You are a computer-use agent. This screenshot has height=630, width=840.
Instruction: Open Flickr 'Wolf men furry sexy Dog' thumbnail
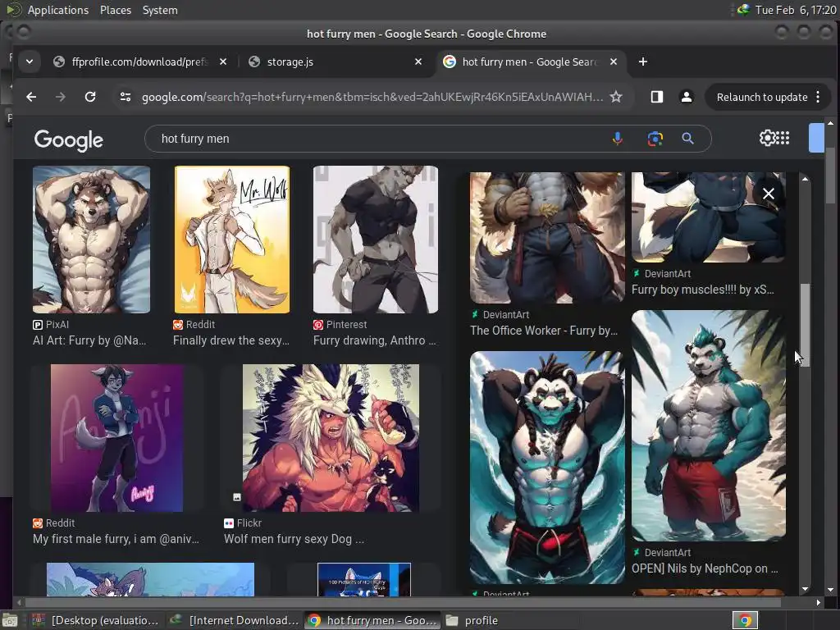(331, 438)
